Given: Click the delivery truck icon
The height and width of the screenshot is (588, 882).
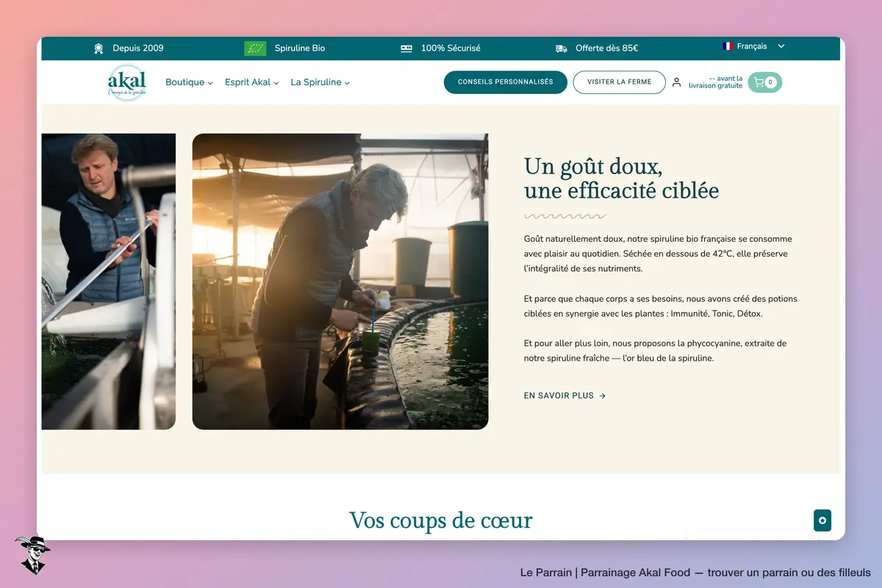Looking at the screenshot, I should coord(562,49).
